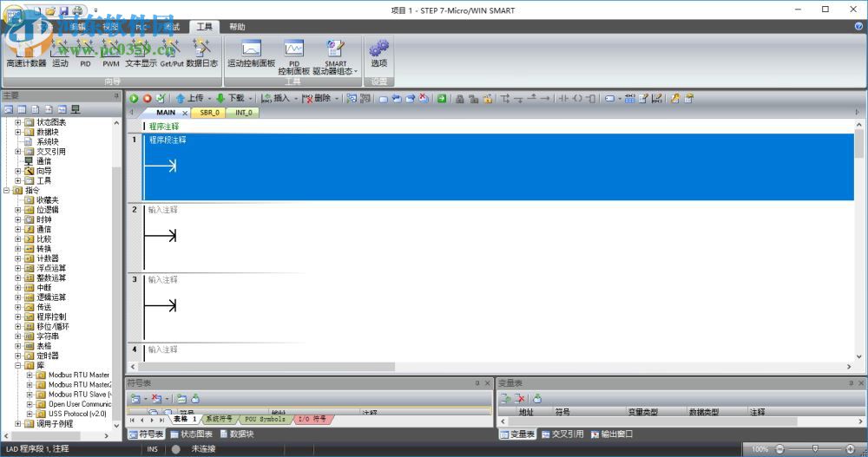Open 选项 settings gear icon
The width and height of the screenshot is (868, 457).
[x=379, y=49]
